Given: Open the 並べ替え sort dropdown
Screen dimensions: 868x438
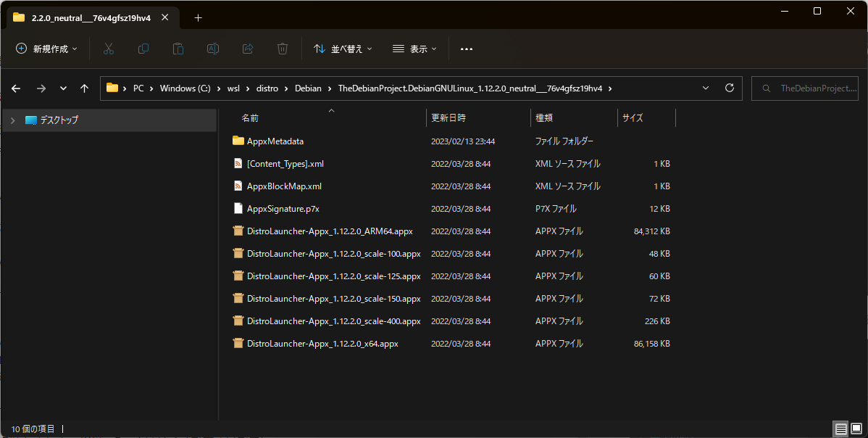Looking at the screenshot, I should point(343,49).
